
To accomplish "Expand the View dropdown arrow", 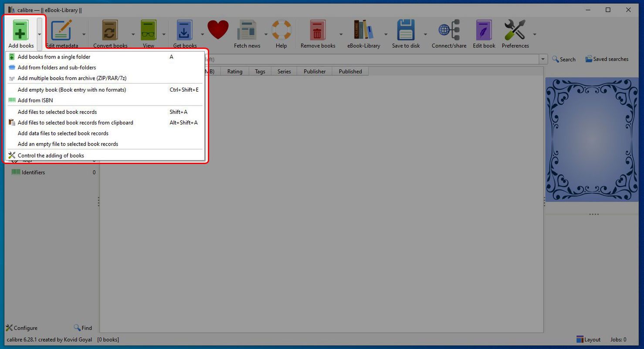I will point(164,34).
